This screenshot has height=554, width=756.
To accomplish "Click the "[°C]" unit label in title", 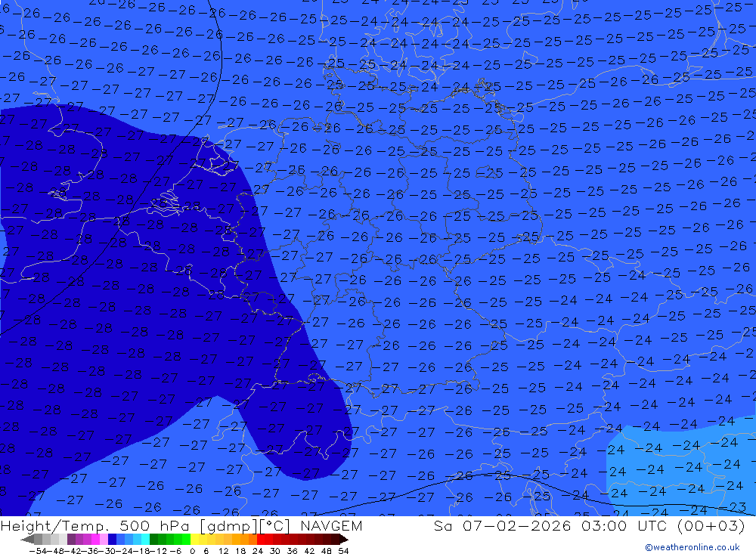I will [275, 525].
